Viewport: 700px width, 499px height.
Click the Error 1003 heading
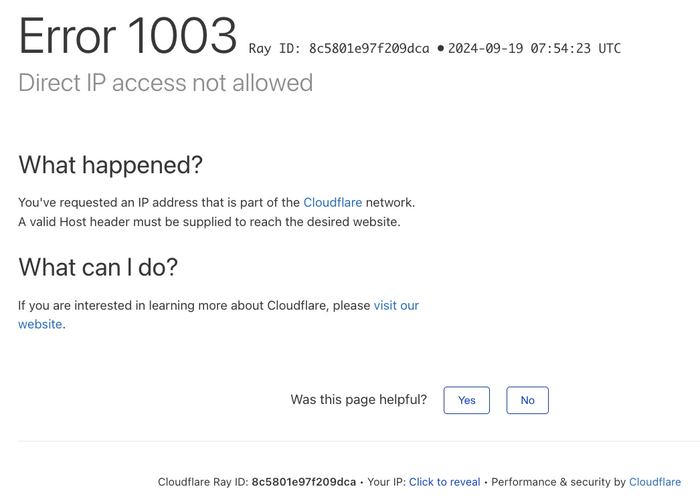[127, 37]
